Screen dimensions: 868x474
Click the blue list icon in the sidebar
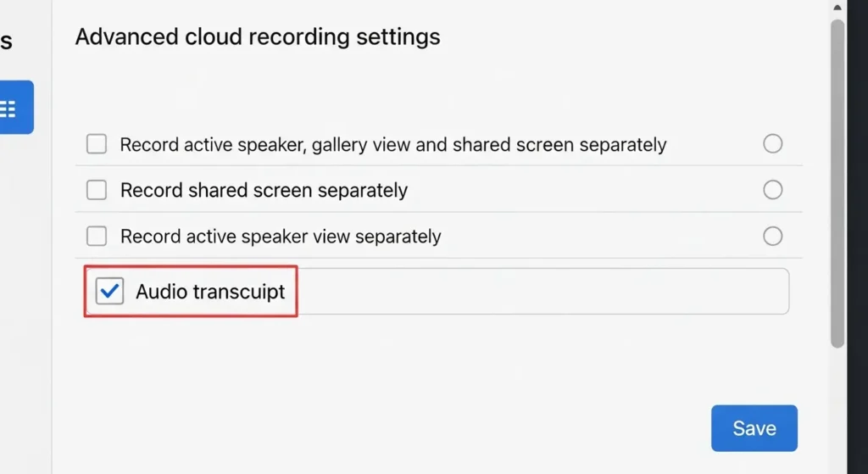click(12, 108)
